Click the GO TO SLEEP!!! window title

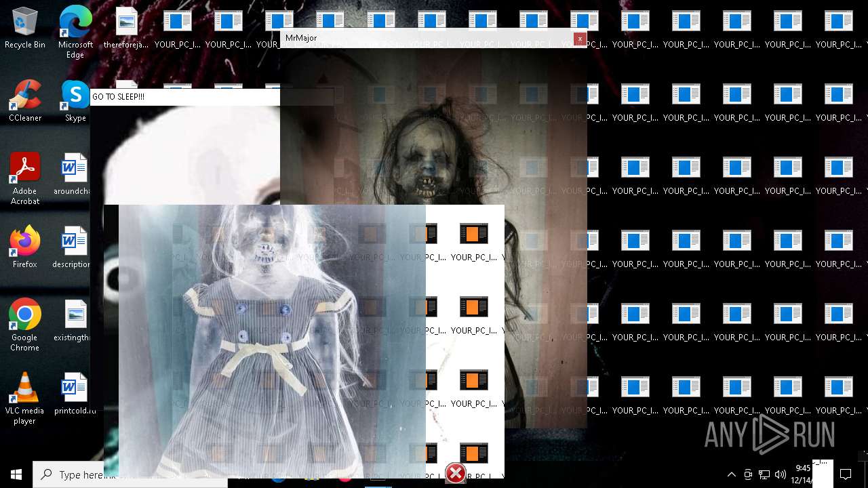pyautogui.click(x=118, y=97)
